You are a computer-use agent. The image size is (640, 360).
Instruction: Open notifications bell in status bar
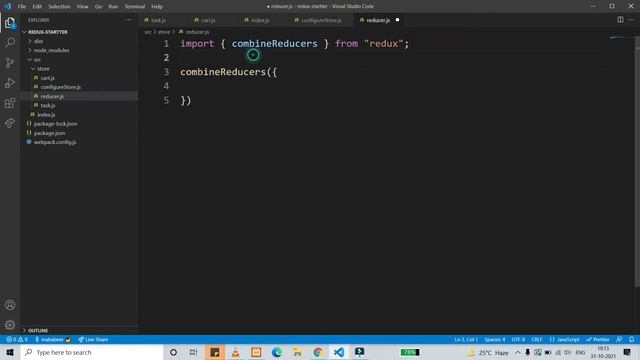point(631,340)
